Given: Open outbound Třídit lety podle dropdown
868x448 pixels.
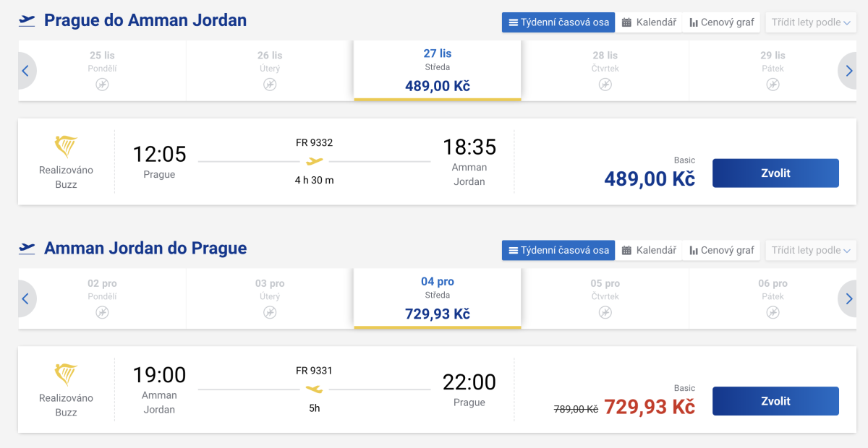Looking at the screenshot, I should (x=810, y=22).
